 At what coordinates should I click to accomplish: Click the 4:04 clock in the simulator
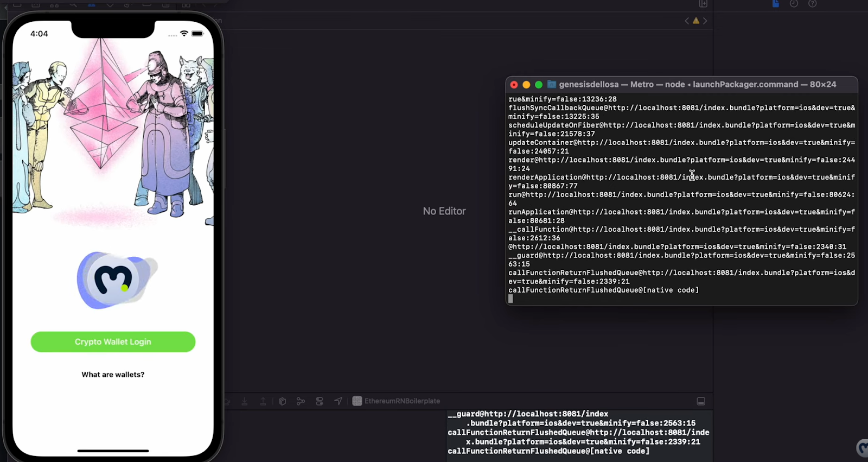(x=39, y=34)
